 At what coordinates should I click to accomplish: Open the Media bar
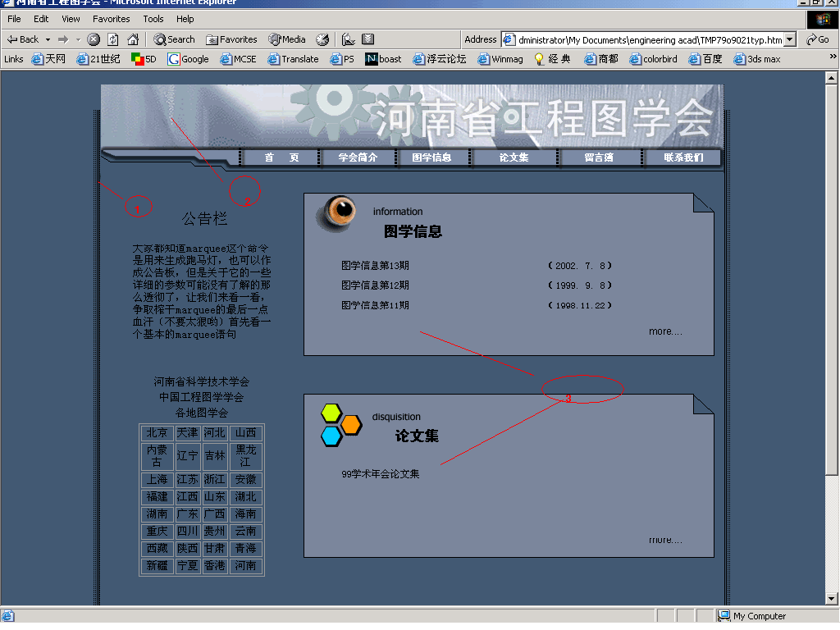pos(287,39)
